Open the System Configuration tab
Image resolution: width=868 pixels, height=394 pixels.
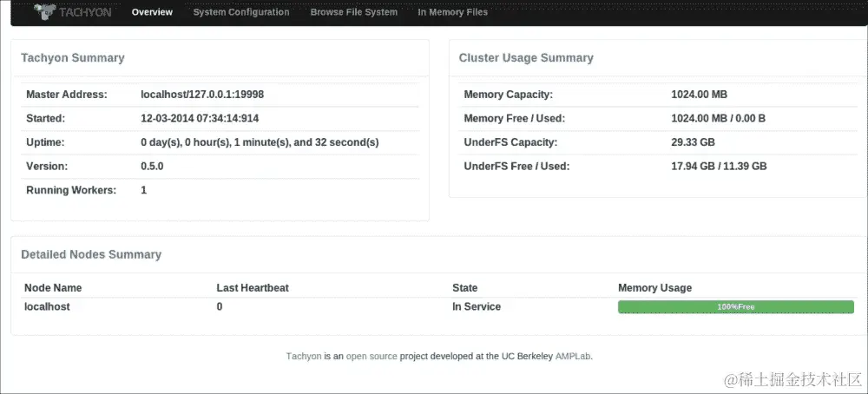pyautogui.click(x=241, y=11)
